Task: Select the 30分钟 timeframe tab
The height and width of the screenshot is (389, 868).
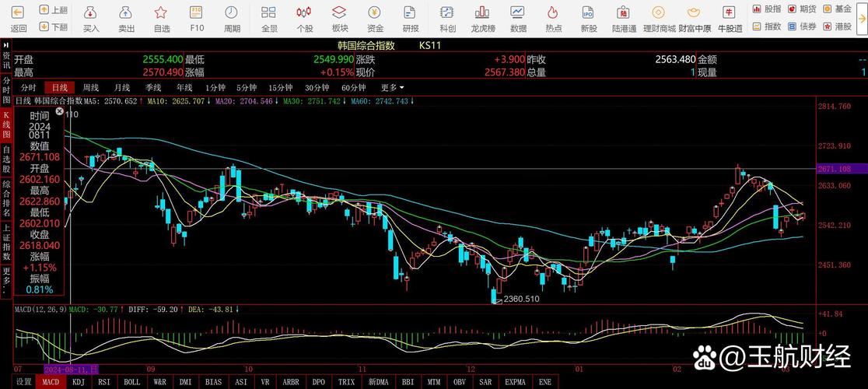Action: tap(317, 87)
